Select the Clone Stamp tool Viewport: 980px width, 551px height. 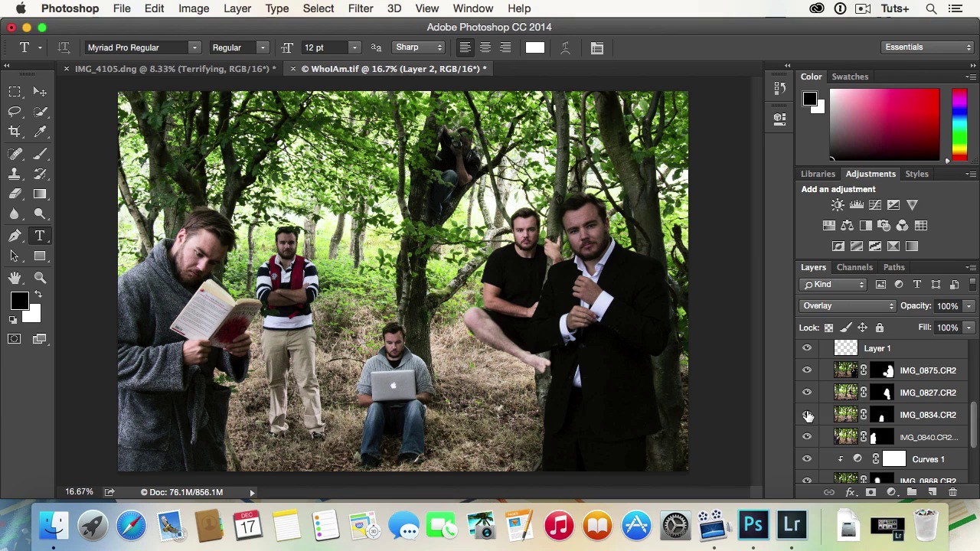15,174
